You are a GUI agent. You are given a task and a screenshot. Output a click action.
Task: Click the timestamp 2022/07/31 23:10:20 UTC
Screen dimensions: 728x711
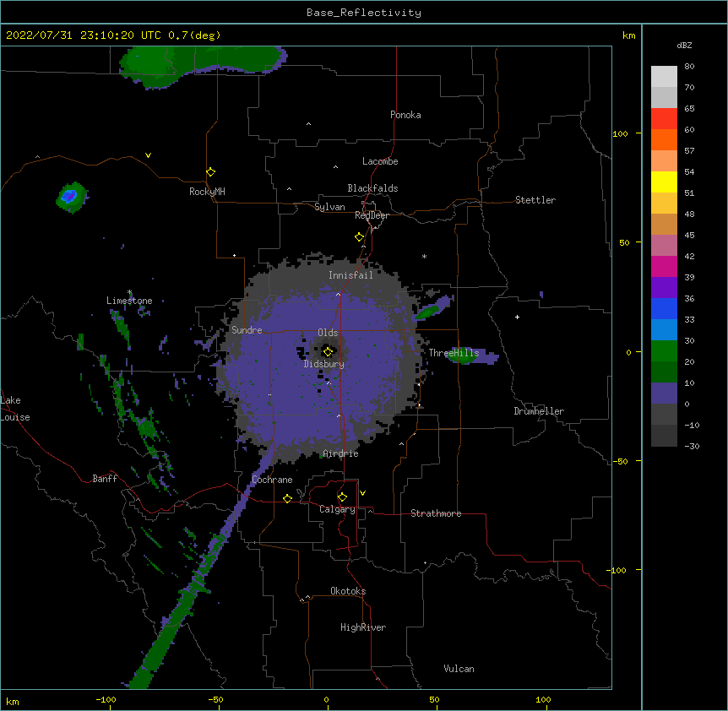83,35
